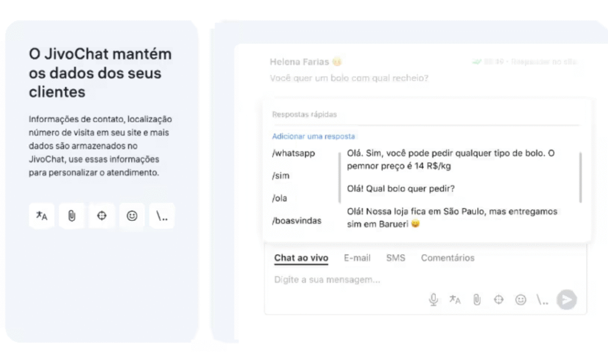Select the /whatsapp quick reply
Viewport: 608px width, 364px height.
coord(293,153)
